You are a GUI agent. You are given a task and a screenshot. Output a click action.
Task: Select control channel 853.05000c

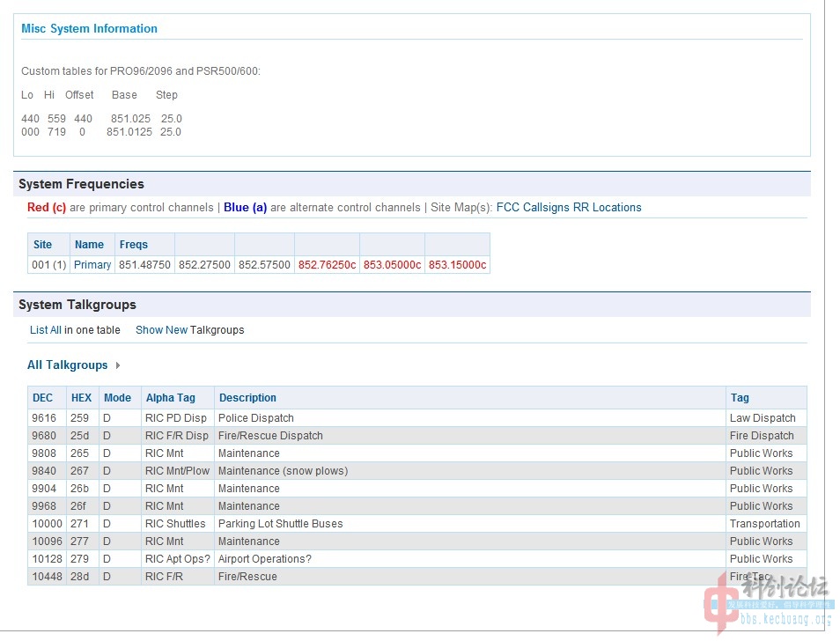coord(392,265)
